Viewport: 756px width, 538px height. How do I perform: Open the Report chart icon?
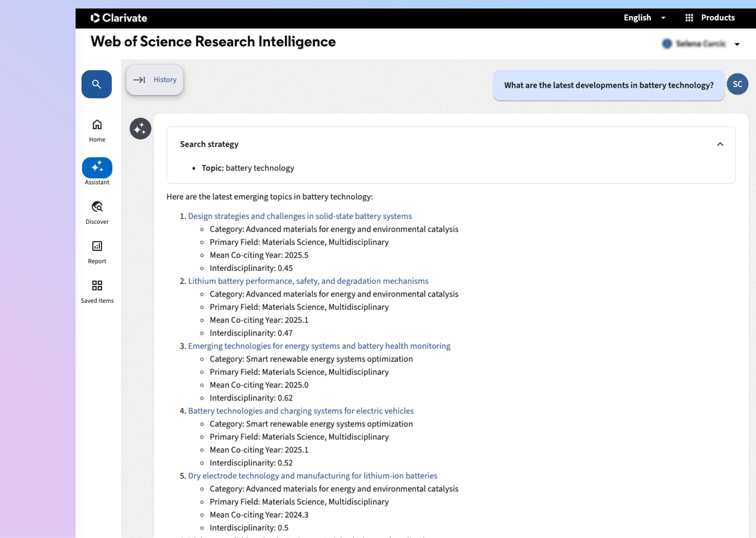click(x=97, y=246)
